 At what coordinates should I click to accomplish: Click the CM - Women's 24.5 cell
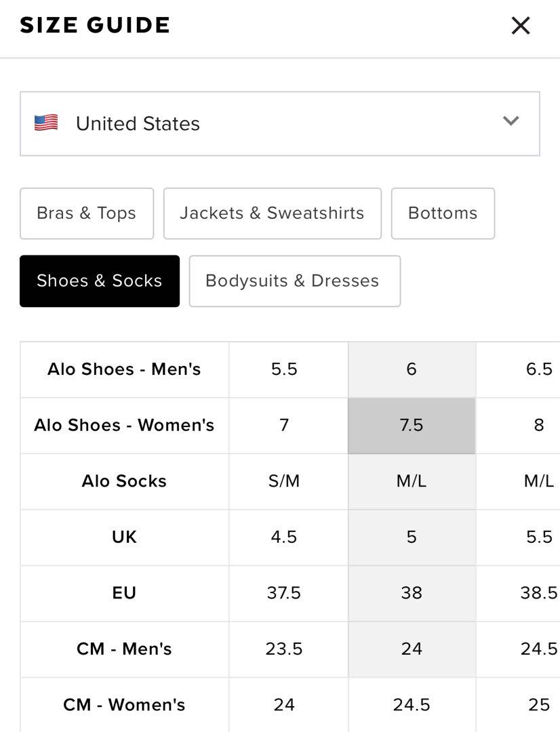412,705
